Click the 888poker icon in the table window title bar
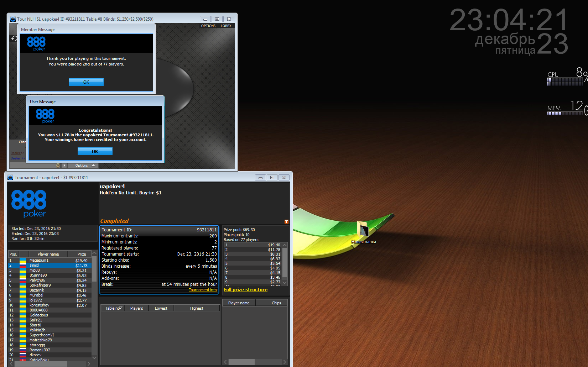This screenshot has width=588, height=367. point(13,19)
